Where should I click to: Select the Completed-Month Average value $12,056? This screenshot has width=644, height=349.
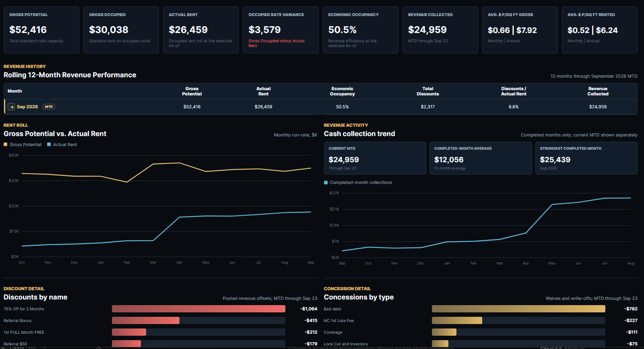coord(449,160)
